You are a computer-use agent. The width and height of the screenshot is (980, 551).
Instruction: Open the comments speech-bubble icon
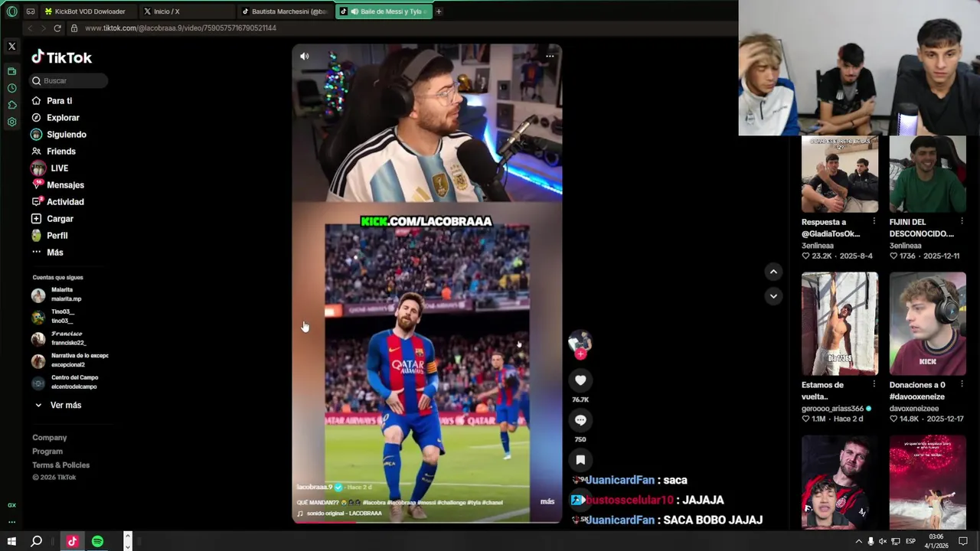click(x=580, y=420)
